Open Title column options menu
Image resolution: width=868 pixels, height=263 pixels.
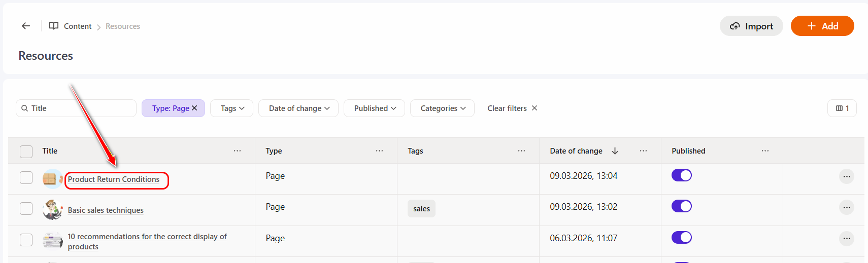click(237, 151)
